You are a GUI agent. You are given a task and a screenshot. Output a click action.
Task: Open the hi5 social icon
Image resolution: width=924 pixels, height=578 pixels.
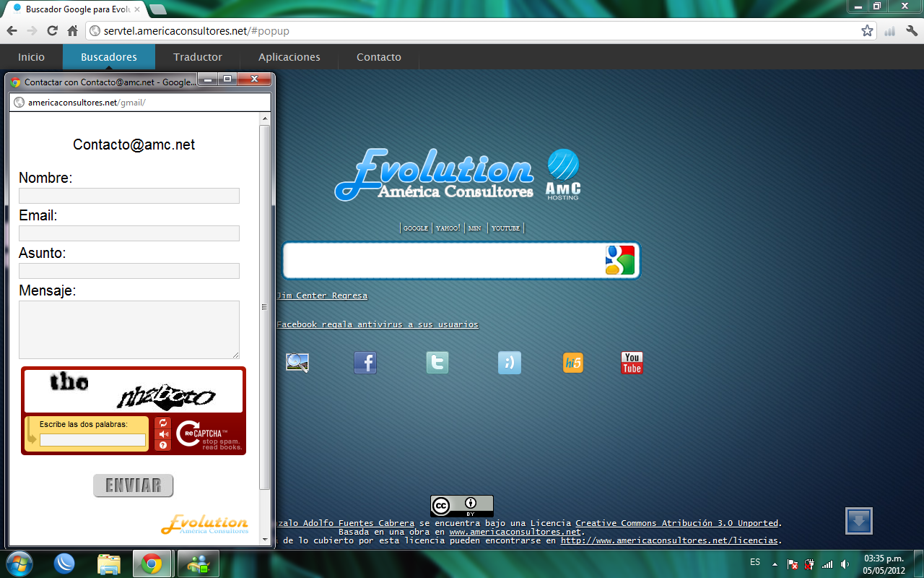click(573, 363)
